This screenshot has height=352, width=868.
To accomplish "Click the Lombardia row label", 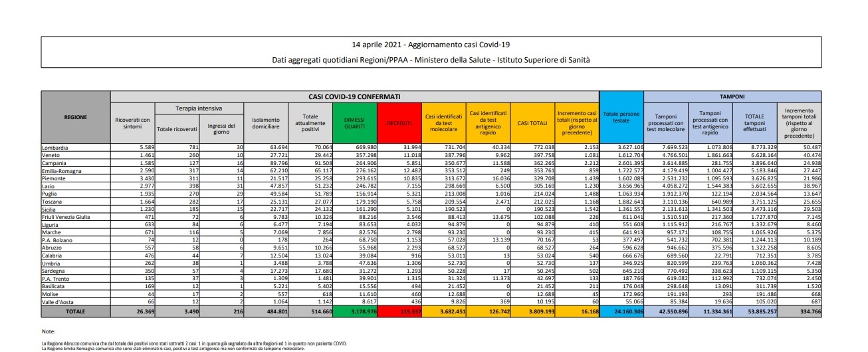I will click(58, 146).
